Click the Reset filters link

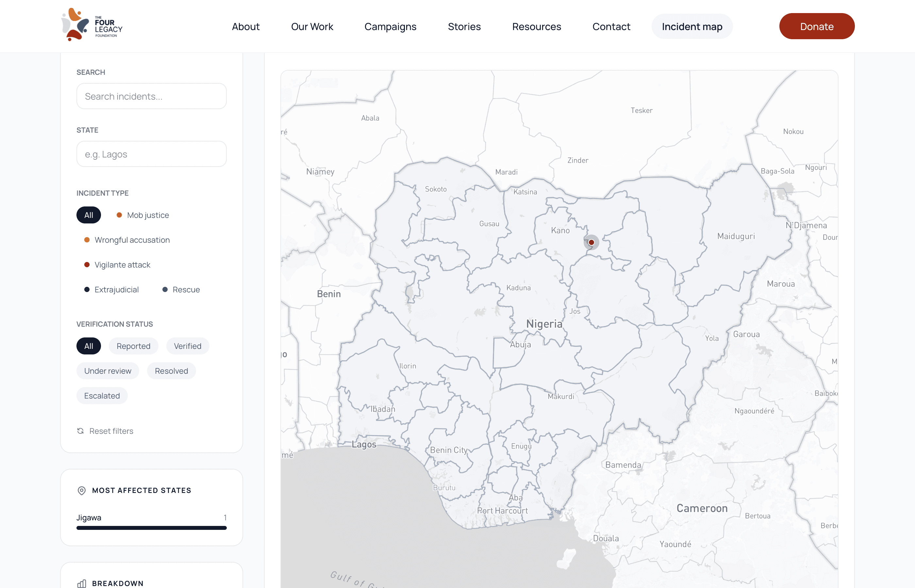click(x=106, y=431)
